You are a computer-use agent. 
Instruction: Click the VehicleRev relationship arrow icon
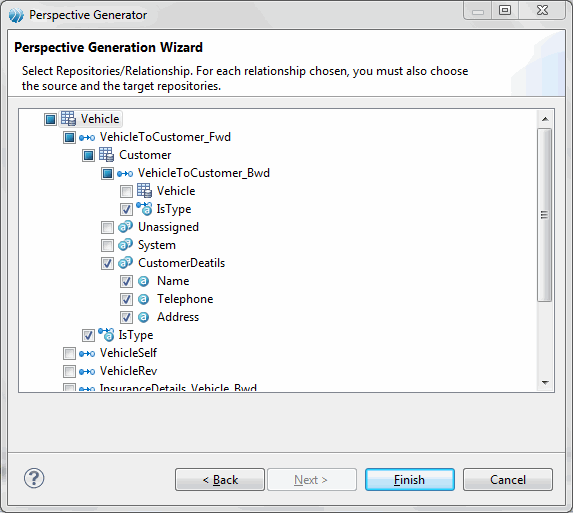click(x=87, y=372)
